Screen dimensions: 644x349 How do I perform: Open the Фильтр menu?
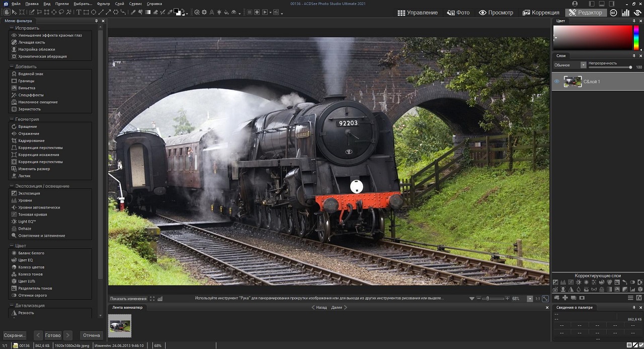[103, 4]
